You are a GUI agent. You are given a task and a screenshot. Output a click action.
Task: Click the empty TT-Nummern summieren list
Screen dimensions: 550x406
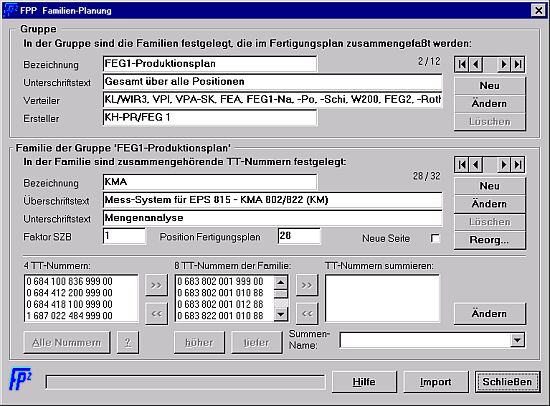[x=382, y=298]
